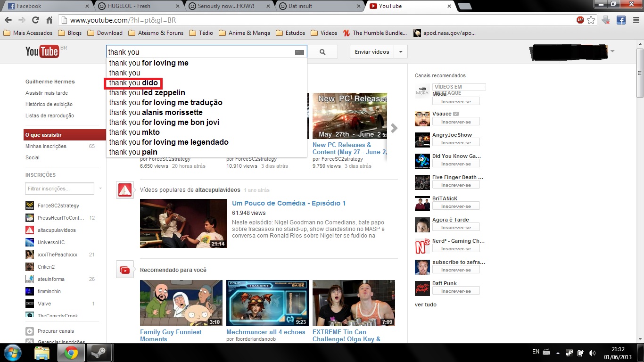Select suggestion 'thank you for loving me bon jovi'
Screen dimensions: 644x362
click(x=206, y=123)
